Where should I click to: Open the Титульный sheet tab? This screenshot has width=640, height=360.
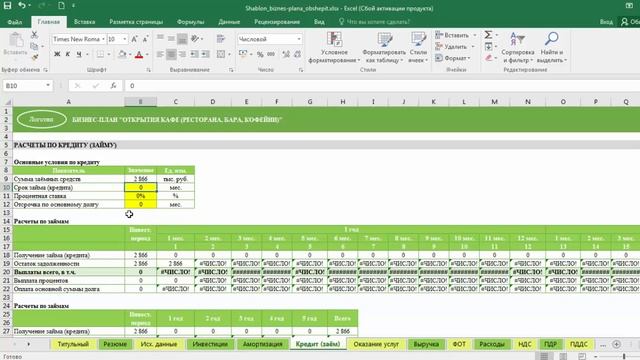(x=73, y=344)
